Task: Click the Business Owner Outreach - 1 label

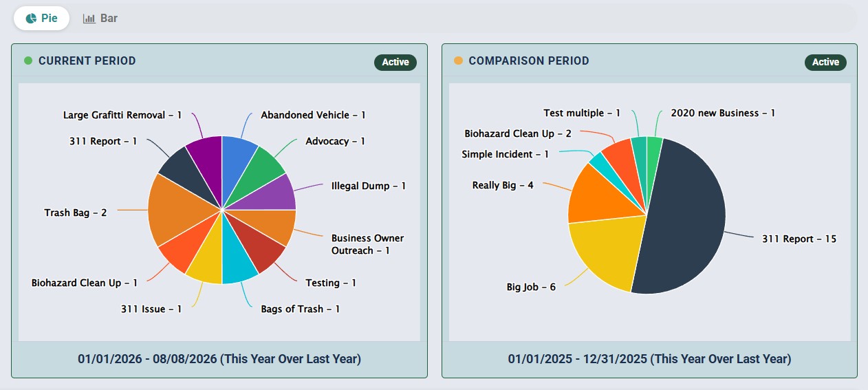Action: click(368, 244)
